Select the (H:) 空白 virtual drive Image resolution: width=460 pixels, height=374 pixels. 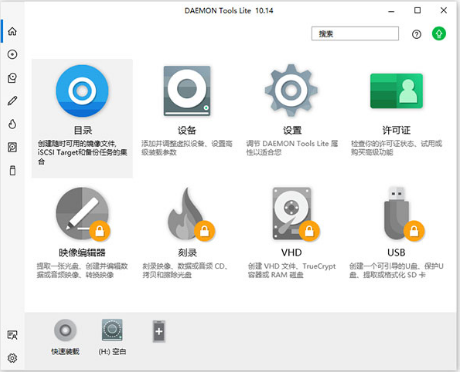(x=112, y=337)
